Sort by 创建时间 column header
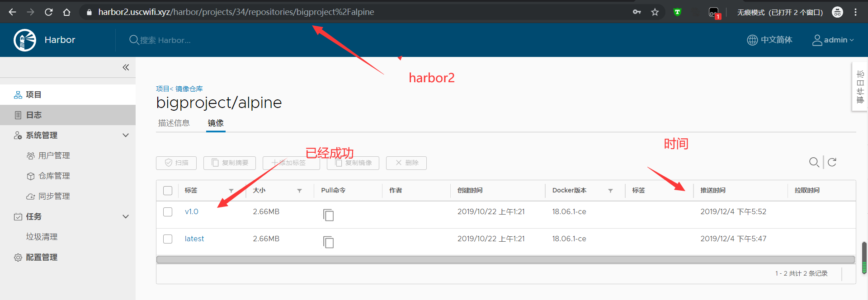Screen dimensions: 868x300 (470, 191)
